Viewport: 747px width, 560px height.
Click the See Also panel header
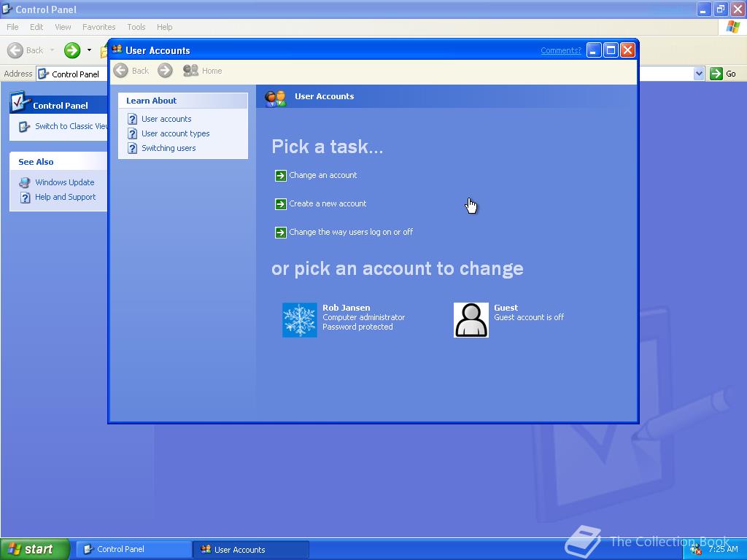58,162
